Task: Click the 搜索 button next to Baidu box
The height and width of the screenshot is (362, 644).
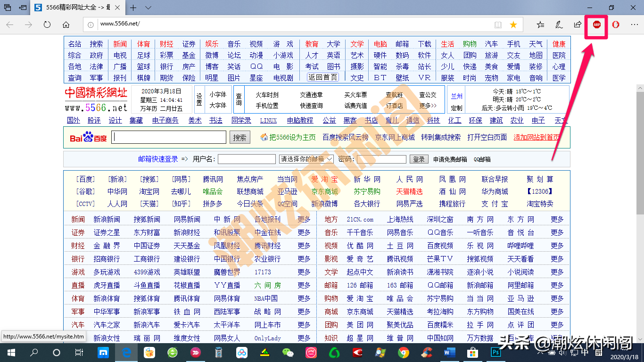Action: coord(239,138)
